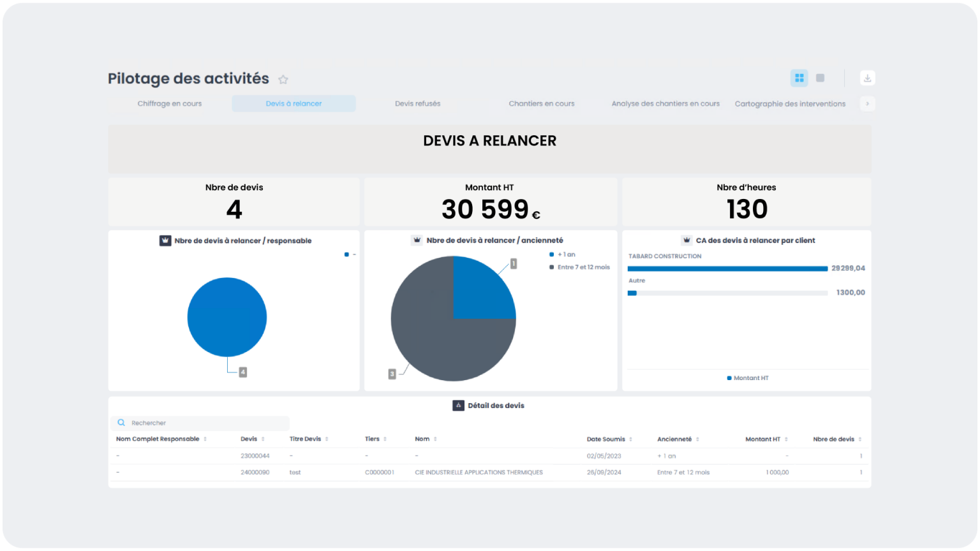The height and width of the screenshot is (551, 980).
Task: Switch to single panel layout view
Action: (820, 78)
